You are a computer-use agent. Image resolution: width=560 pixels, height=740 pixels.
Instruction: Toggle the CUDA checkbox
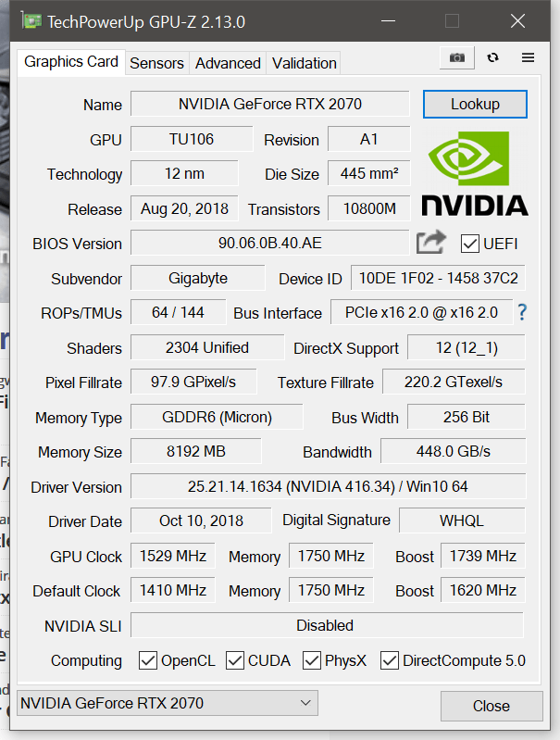coord(235,660)
